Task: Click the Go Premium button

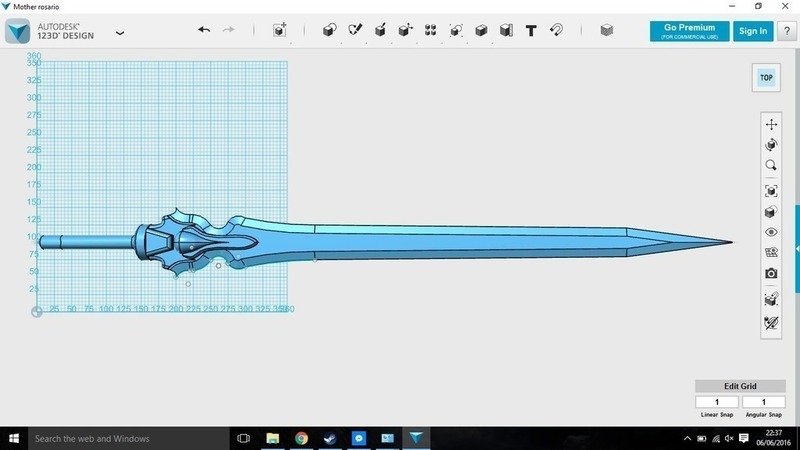Action: [688, 31]
